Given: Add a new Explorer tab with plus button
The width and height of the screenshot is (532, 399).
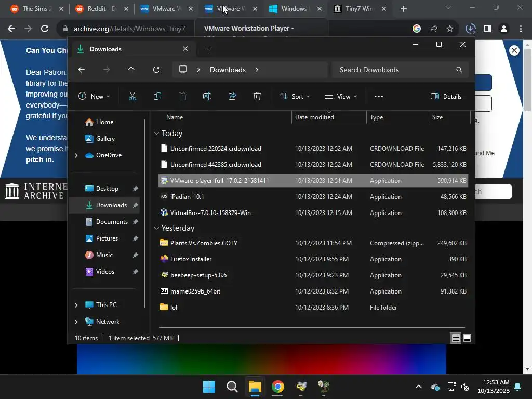Looking at the screenshot, I should (x=208, y=49).
